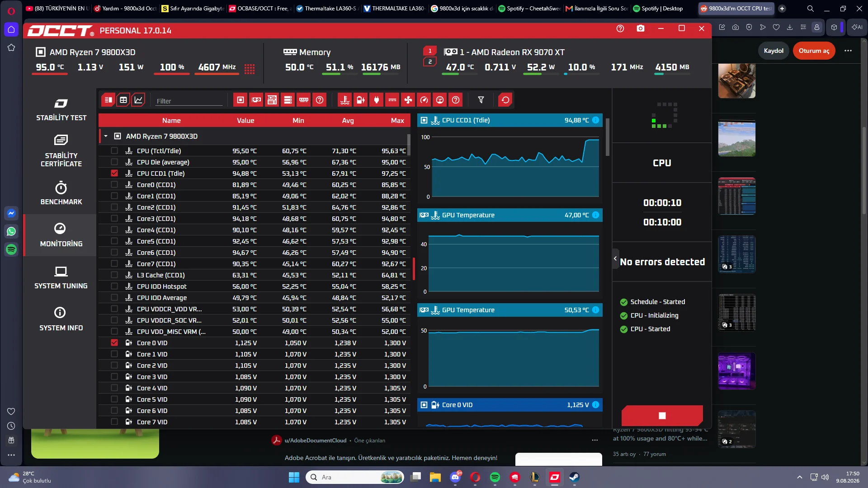The image size is (868, 488).
Task: Enable graph for Core0 (CCD1) sensor
Action: (114, 184)
